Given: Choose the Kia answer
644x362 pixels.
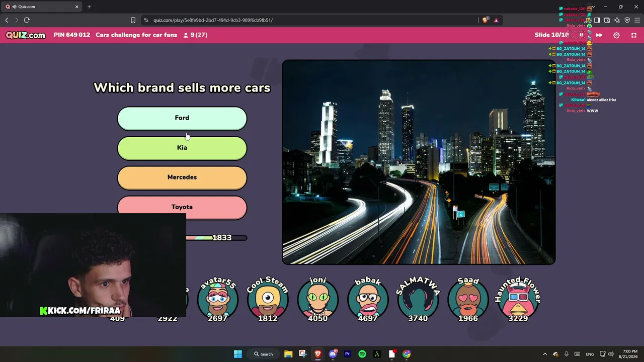Looking at the screenshot, I should point(182,148).
